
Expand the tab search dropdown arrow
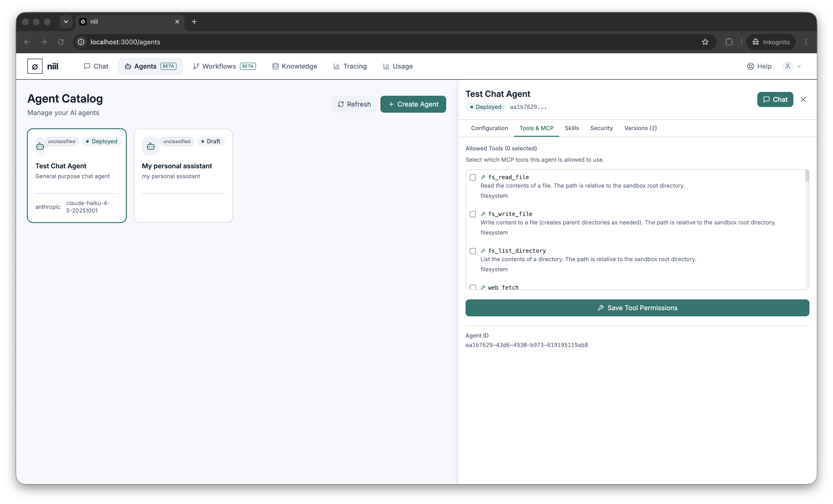[x=66, y=22]
